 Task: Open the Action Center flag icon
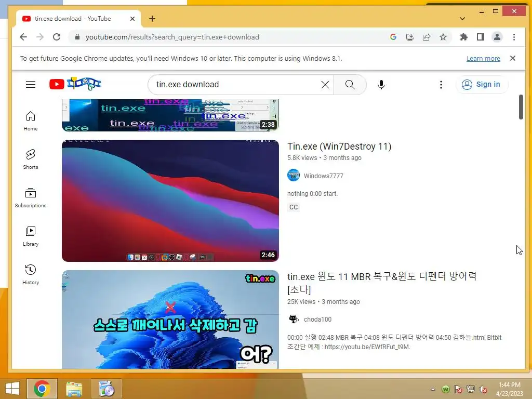[x=458, y=389]
